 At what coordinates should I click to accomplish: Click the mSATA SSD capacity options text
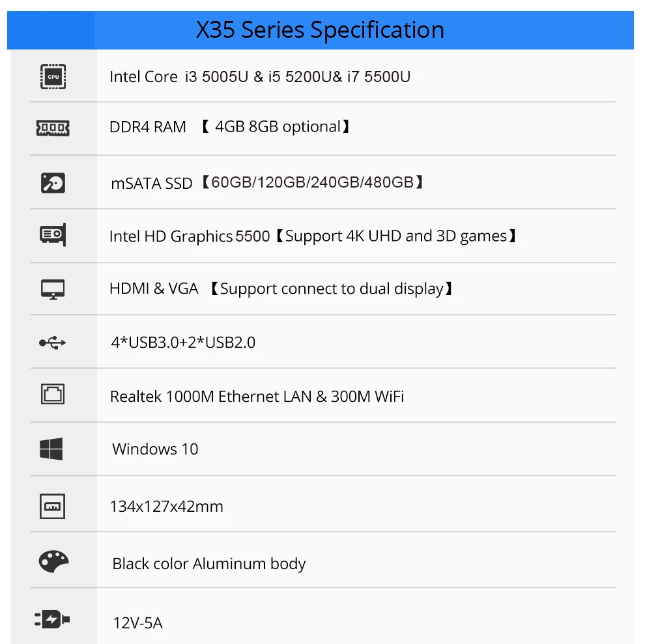(x=268, y=183)
